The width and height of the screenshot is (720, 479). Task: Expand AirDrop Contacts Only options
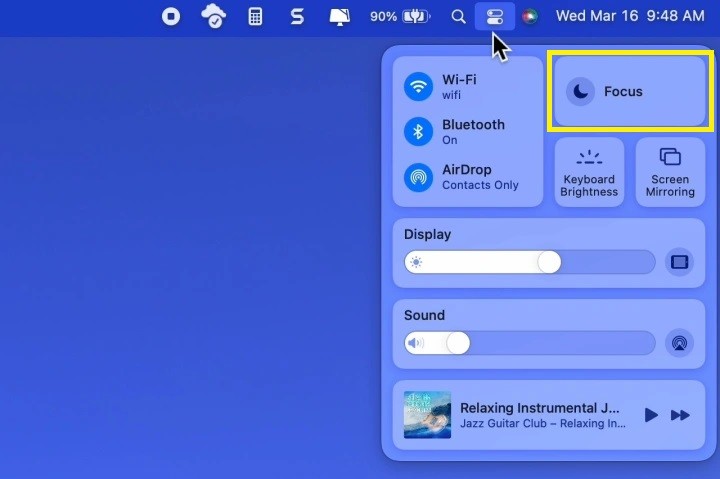coord(480,177)
